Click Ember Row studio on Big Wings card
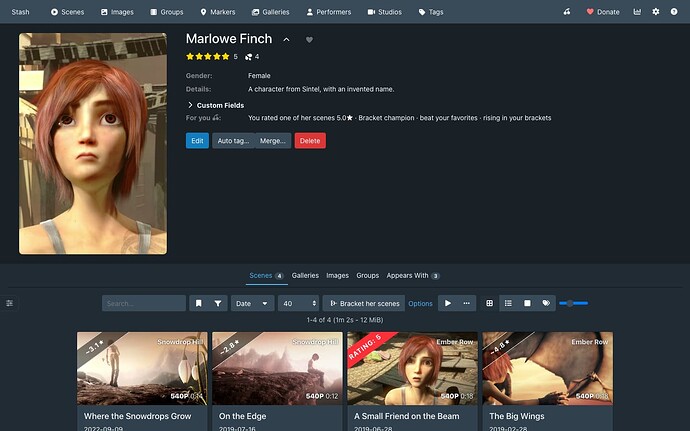Image resolution: width=690 pixels, height=431 pixels. coord(590,342)
